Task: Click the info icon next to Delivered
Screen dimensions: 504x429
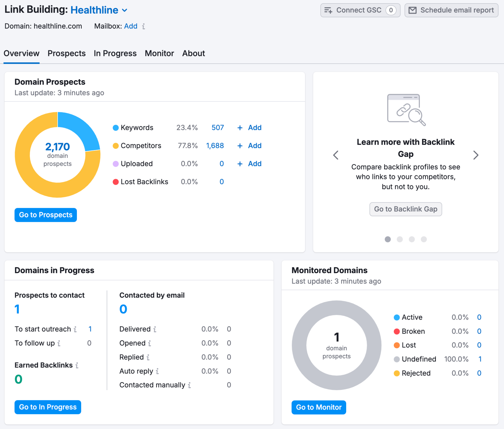Action: coord(155,329)
